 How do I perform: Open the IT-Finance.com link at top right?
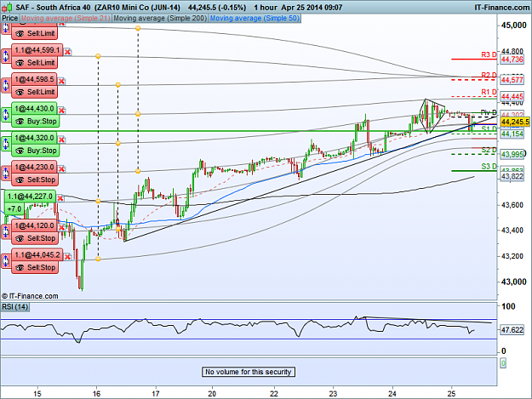(x=502, y=7)
